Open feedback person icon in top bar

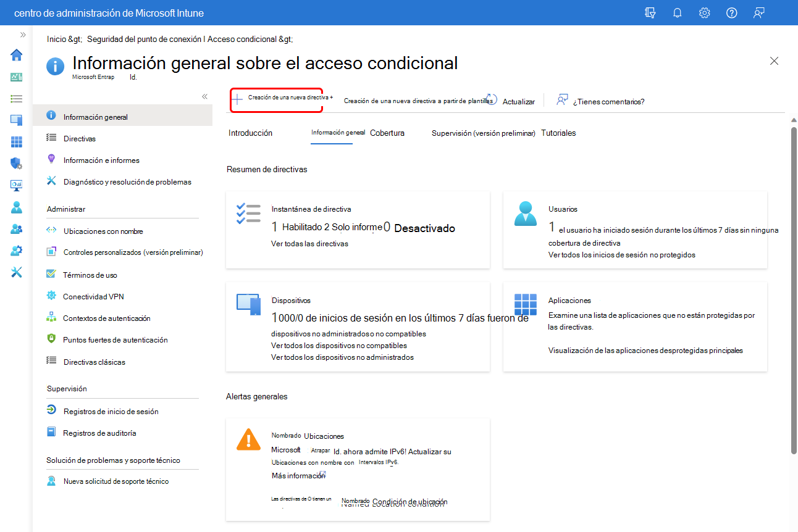[759, 12]
